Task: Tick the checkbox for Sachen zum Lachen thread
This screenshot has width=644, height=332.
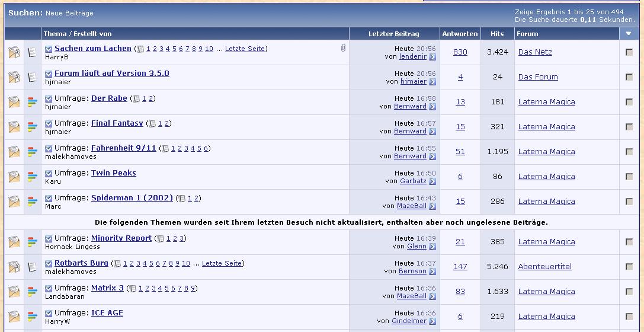Action: (629, 52)
